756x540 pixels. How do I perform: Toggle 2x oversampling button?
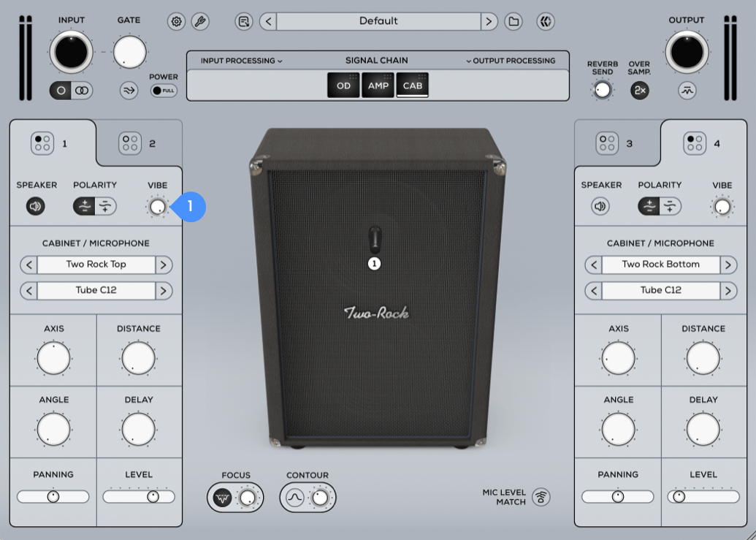click(x=639, y=91)
